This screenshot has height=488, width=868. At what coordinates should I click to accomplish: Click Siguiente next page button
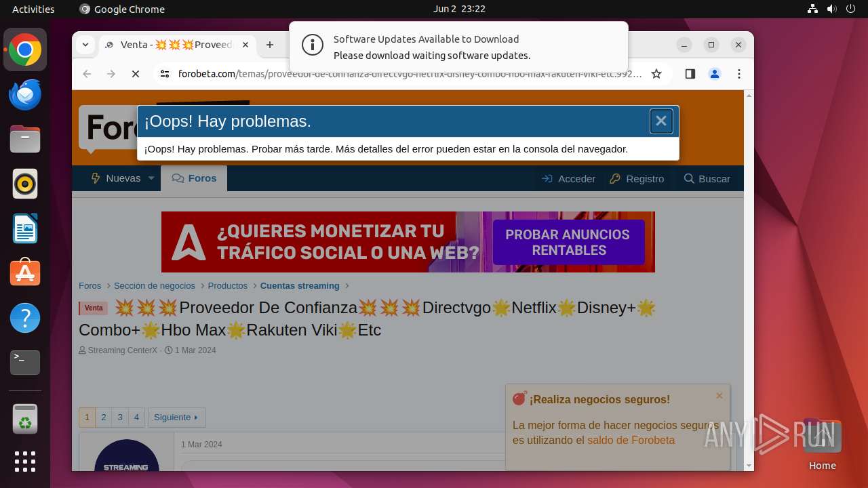(176, 418)
